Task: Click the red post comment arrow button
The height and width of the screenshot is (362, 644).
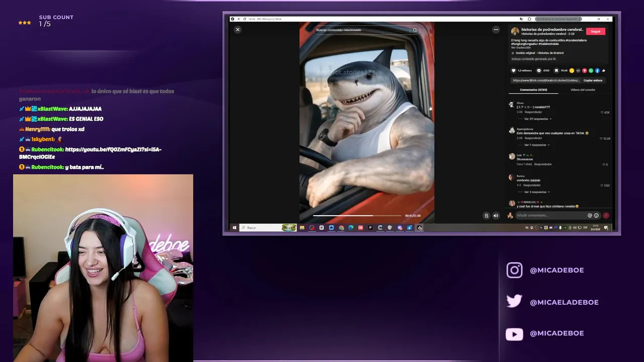Action: pyautogui.click(x=606, y=215)
